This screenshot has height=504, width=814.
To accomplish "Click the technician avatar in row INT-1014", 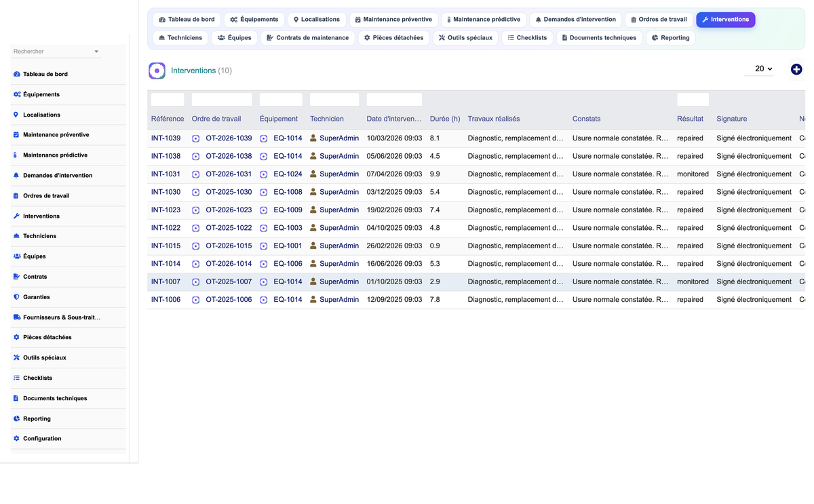I will [x=313, y=264].
